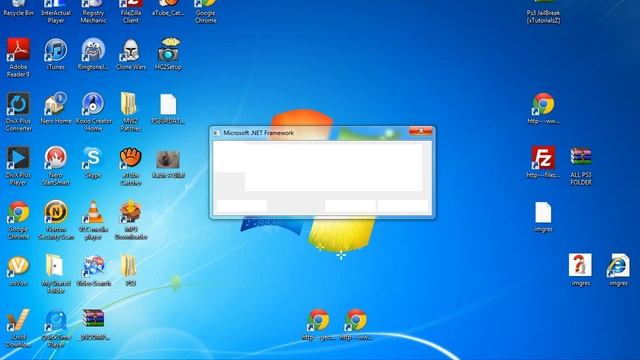
Task: Open Google Chrome shortcut beside Norton Security Scan
Action: coord(18,212)
